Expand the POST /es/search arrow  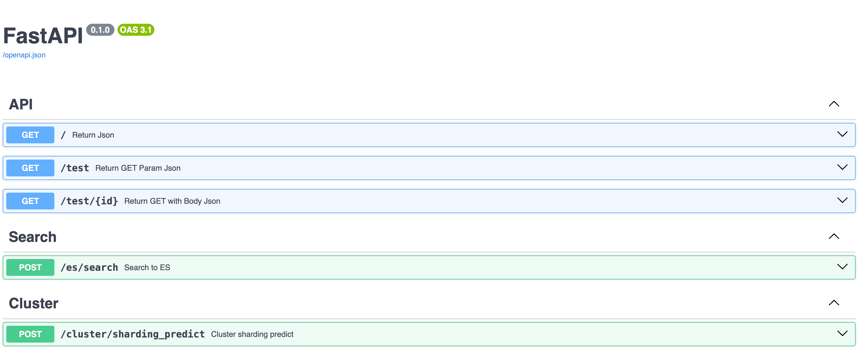coord(842,267)
